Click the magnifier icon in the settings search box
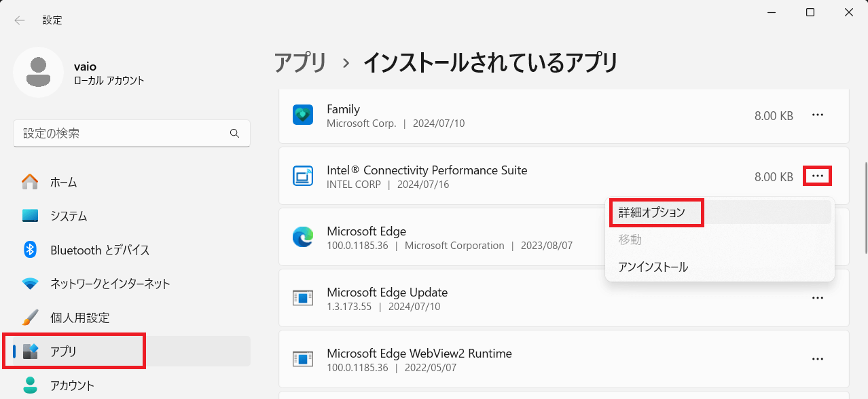The image size is (868, 399). pos(234,133)
